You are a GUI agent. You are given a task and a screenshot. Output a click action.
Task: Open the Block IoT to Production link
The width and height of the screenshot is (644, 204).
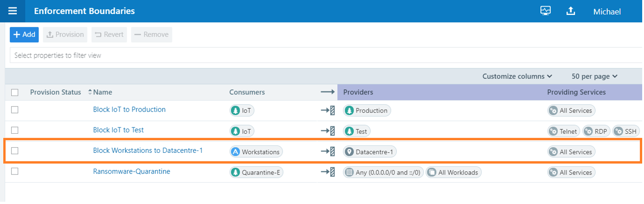(129, 109)
